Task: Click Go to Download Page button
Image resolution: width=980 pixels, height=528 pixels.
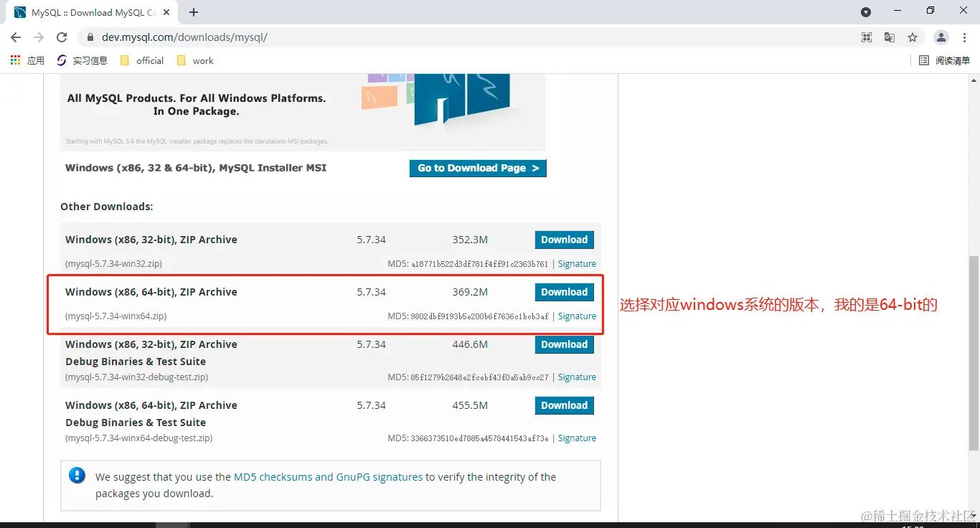Action: (478, 168)
